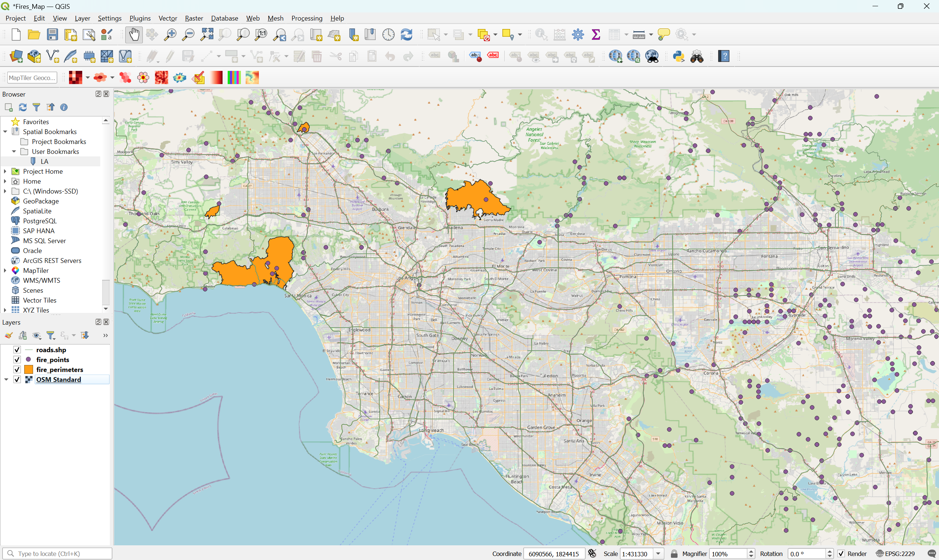Open the Measure tool dropdown arrow
939x560 pixels.
pos(651,35)
